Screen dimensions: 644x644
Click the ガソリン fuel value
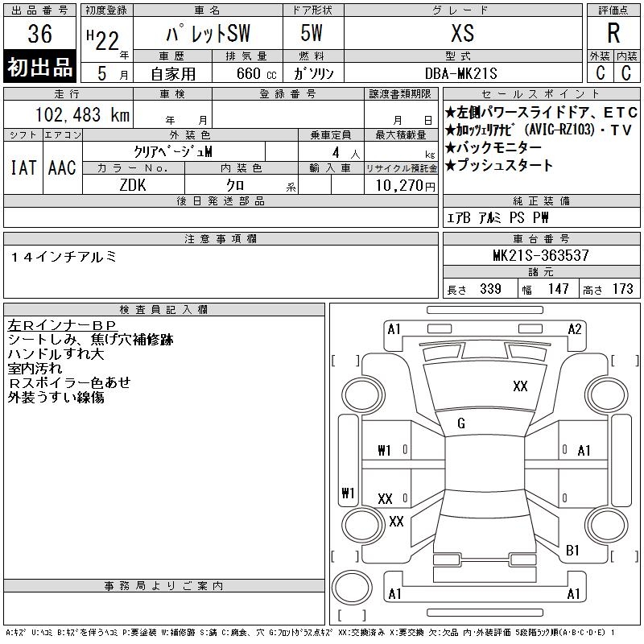tap(313, 73)
